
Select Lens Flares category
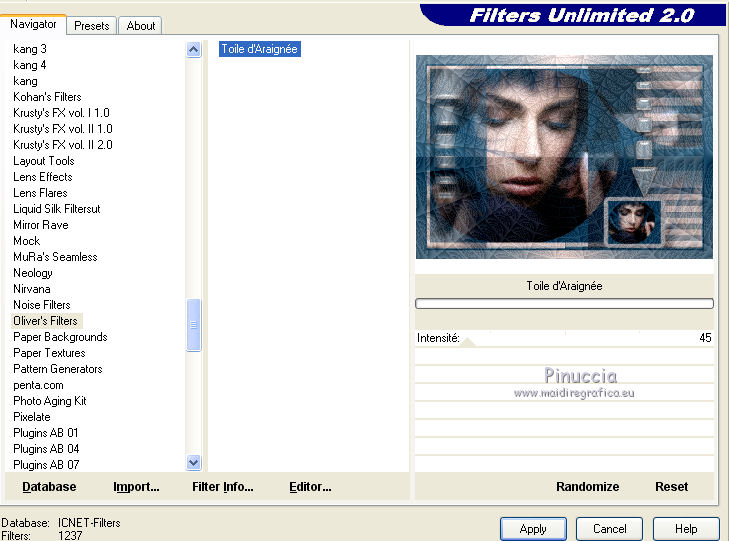40,193
